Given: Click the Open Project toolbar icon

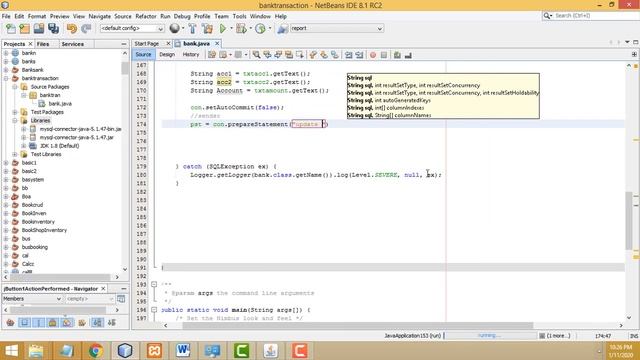Looking at the screenshot, I should pos(39,29).
